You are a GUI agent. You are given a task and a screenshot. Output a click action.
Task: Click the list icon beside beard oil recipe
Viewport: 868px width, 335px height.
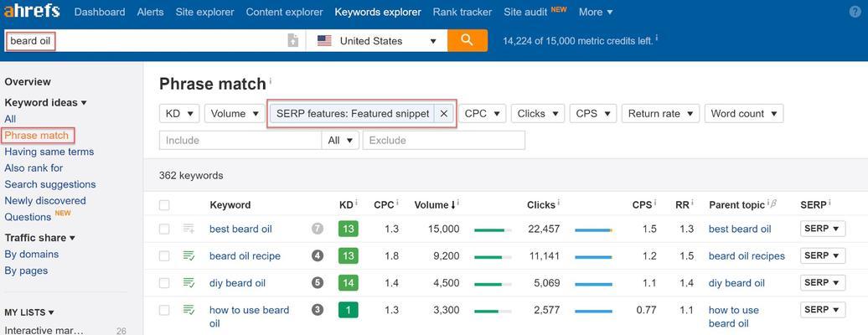tap(189, 255)
